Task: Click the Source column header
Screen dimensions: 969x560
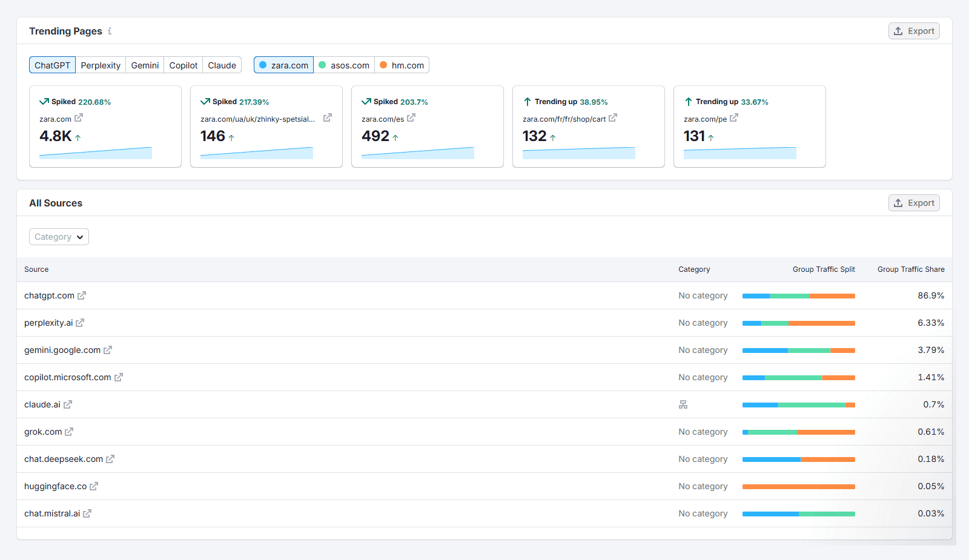Action: tap(36, 269)
